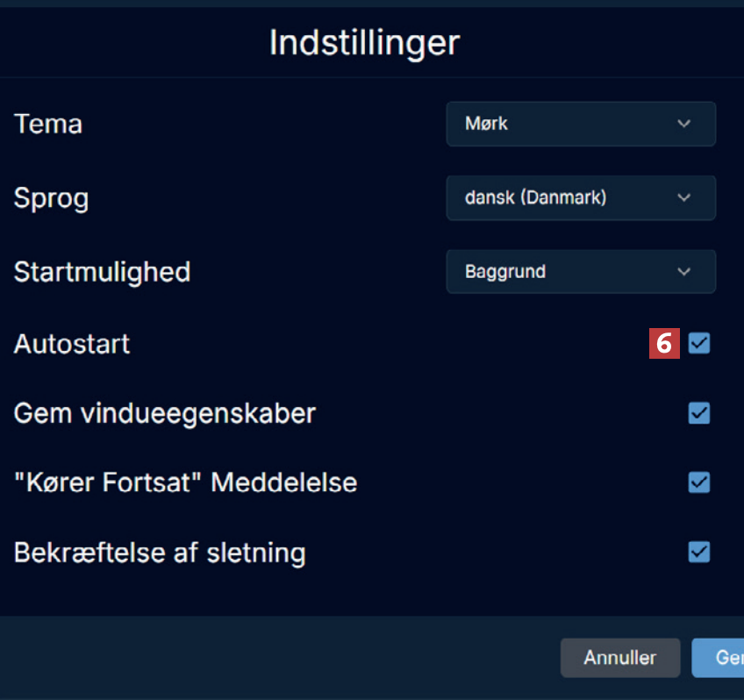Toggle the "Kører Fortsat" Meddelelse checkbox
The image size is (744, 700).
pos(699,482)
